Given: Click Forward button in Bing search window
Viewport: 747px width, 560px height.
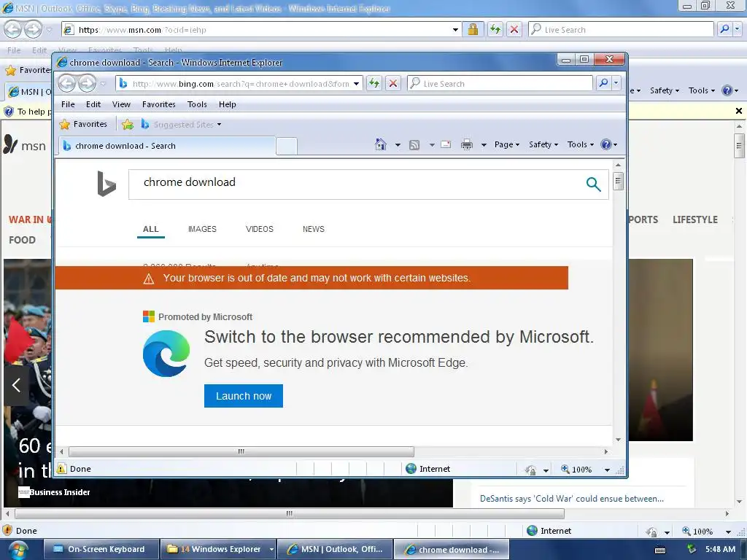Looking at the screenshot, I should coord(87,84).
